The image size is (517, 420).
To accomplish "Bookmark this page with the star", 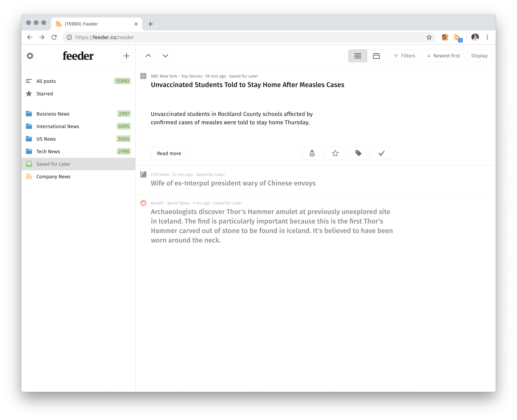I will coord(429,37).
